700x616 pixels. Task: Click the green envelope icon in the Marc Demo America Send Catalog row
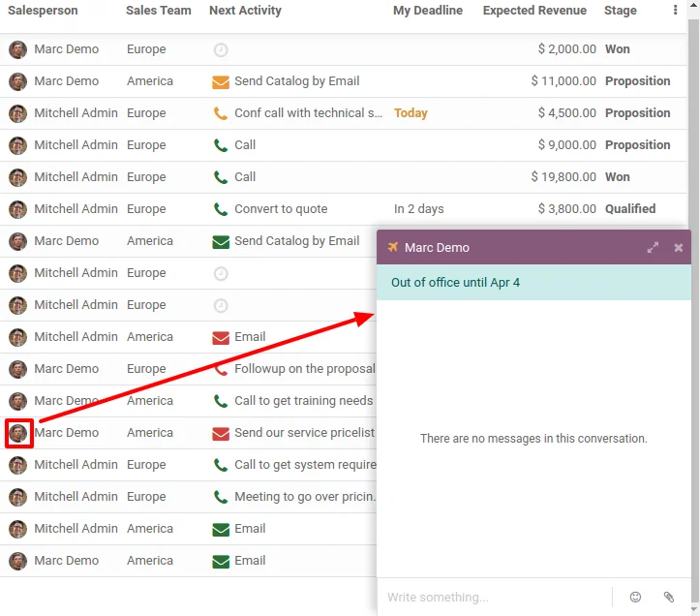coord(221,242)
